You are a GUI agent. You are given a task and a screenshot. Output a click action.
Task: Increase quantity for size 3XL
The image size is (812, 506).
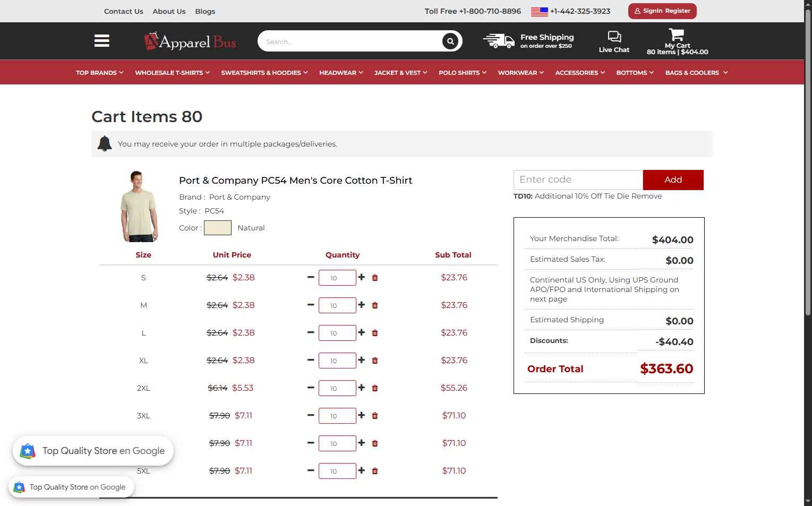(x=362, y=415)
